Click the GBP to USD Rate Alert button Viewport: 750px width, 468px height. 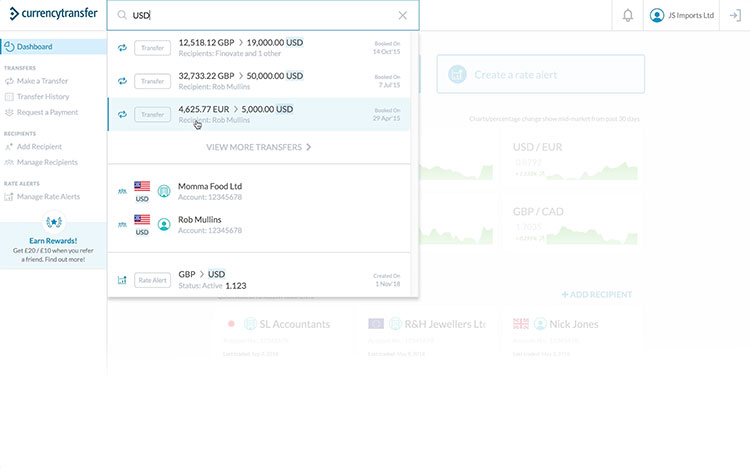click(x=152, y=280)
